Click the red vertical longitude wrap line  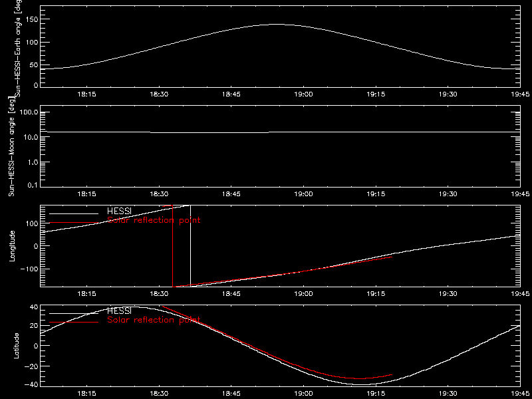click(173, 246)
